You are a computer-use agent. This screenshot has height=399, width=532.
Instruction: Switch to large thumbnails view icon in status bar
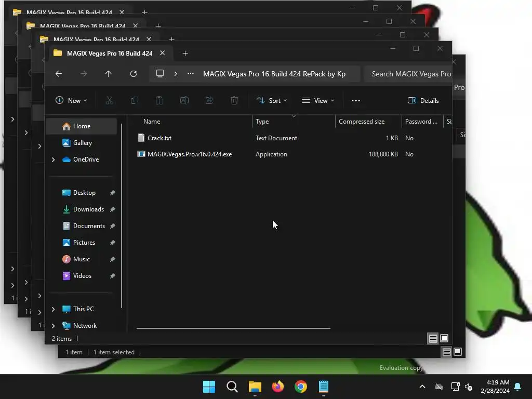tap(444, 338)
